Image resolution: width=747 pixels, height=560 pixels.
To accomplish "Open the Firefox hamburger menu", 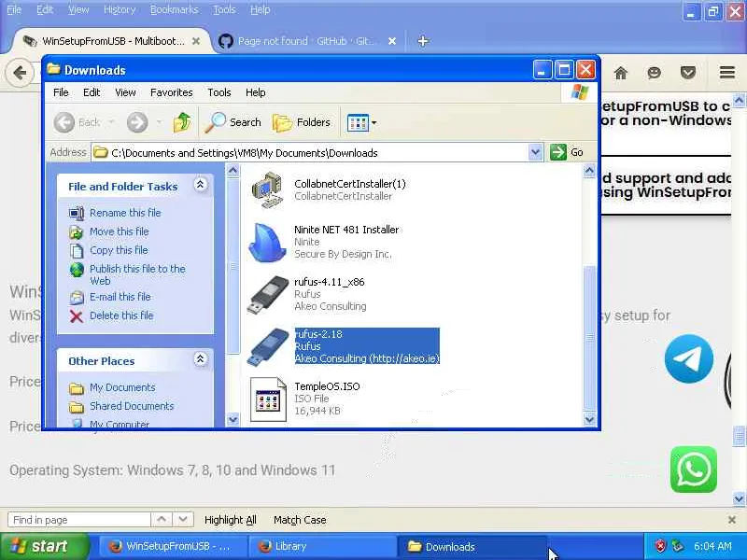I will pyautogui.click(x=727, y=73).
